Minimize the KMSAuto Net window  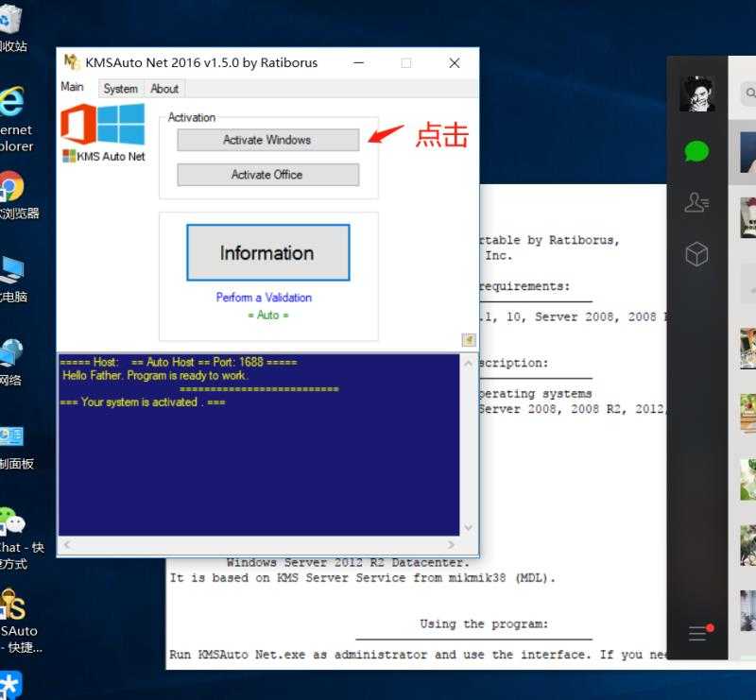tap(359, 62)
